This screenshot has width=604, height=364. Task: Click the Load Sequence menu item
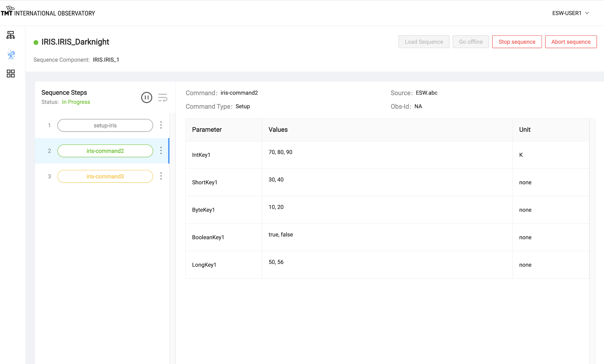pos(424,42)
